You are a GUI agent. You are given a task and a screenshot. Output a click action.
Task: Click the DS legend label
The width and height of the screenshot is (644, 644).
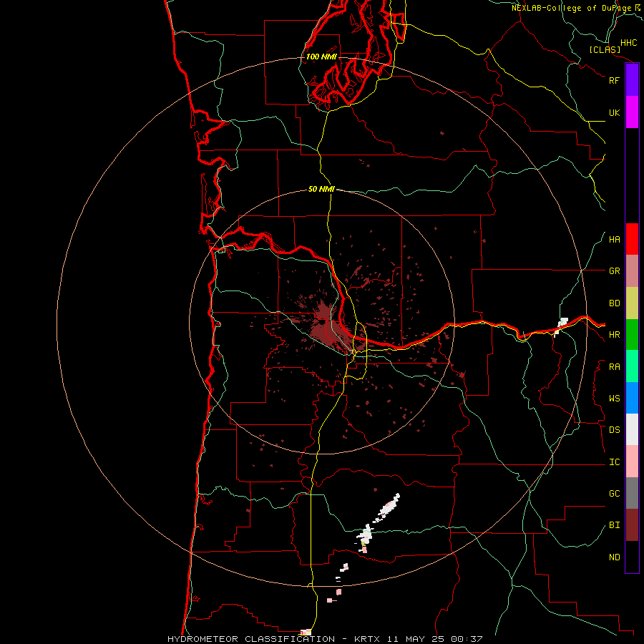click(615, 430)
